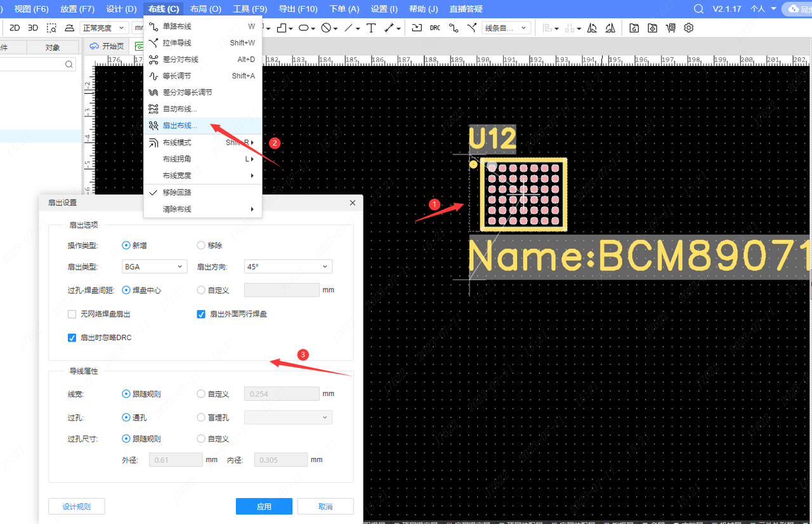Viewport: 812px width, 524px height.
Task: Select the text T tool
Action: [x=372, y=28]
